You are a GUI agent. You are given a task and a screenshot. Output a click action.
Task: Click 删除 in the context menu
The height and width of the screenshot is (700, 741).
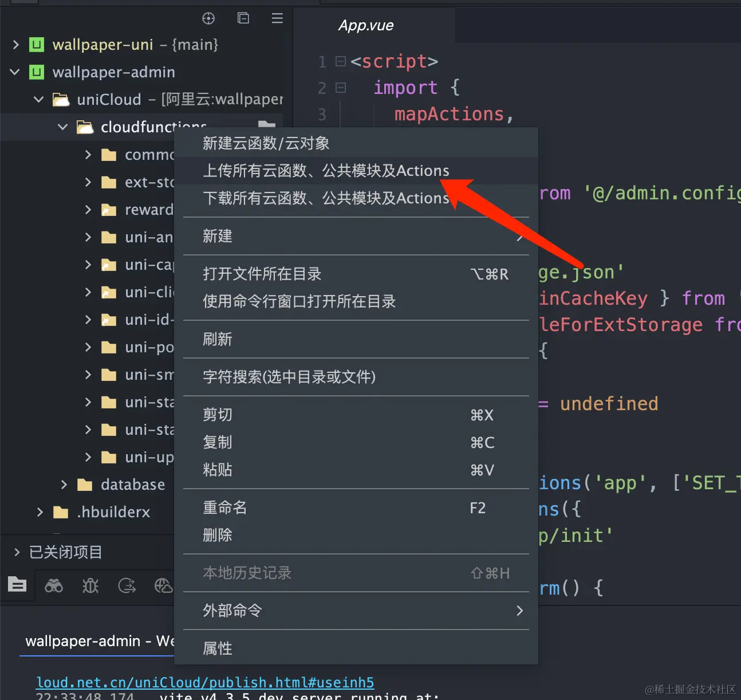point(356,535)
